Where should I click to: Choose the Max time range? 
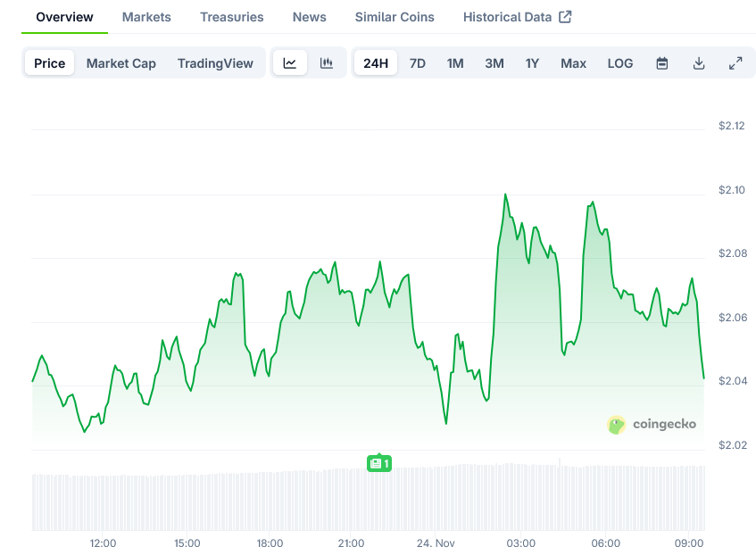pos(573,63)
